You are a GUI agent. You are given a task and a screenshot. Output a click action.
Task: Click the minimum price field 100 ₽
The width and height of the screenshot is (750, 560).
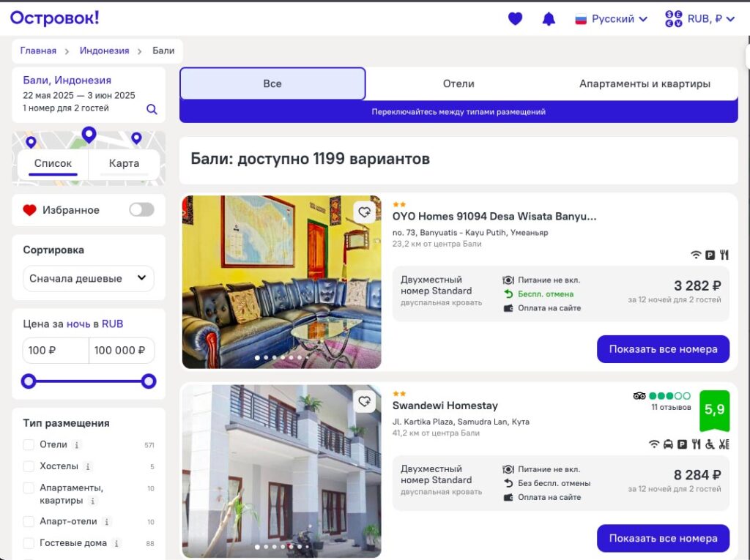[56, 351]
